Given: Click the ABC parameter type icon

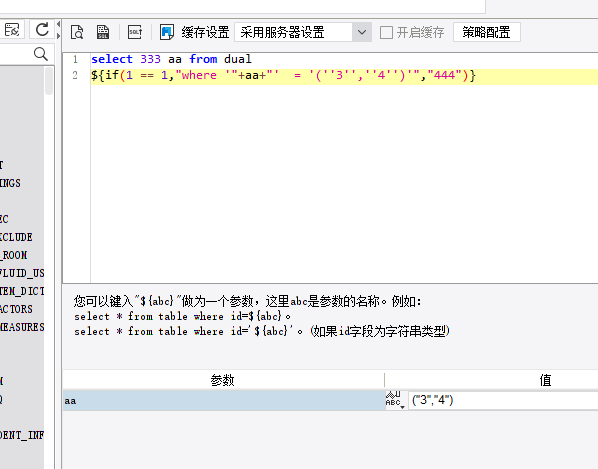Looking at the screenshot, I should coord(395,400).
